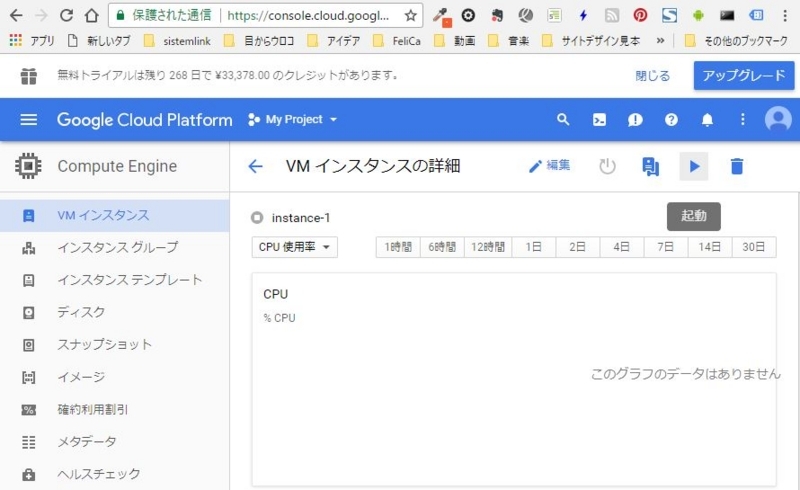Go back with the blue arrow
Viewport: 800px width, 490px height.
point(255,166)
